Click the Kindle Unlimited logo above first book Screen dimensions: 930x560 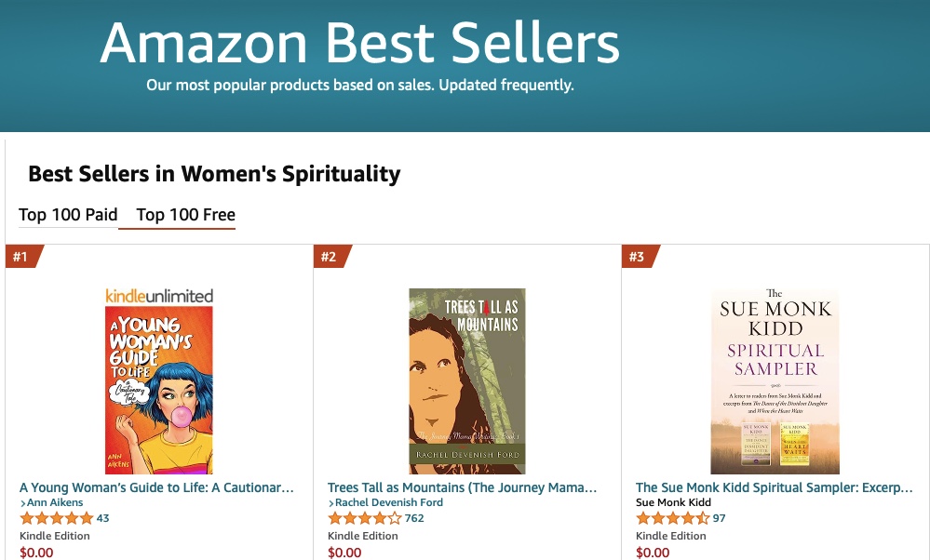click(159, 295)
